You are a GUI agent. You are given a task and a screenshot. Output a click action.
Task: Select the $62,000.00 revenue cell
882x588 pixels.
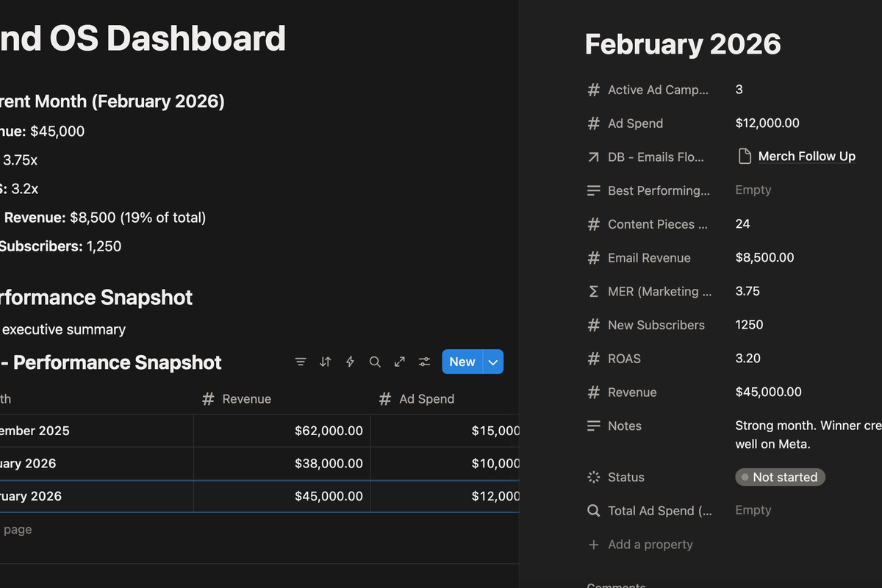pyautogui.click(x=282, y=431)
